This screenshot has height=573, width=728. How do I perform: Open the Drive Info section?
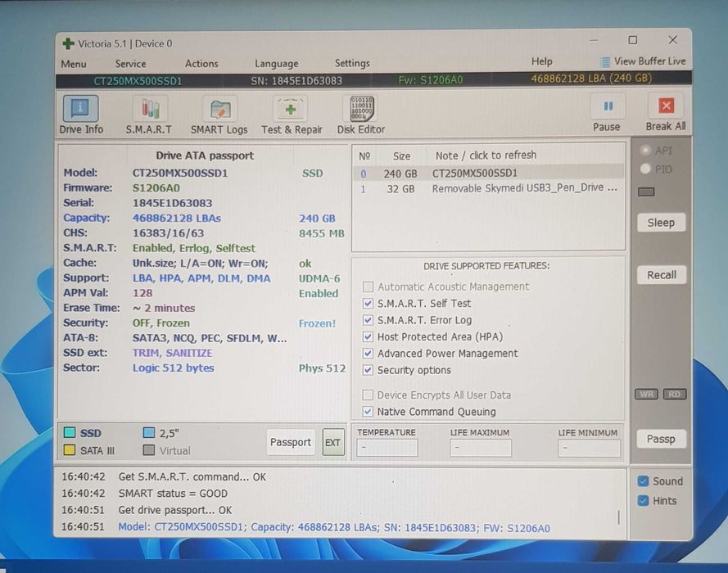pos(81,115)
